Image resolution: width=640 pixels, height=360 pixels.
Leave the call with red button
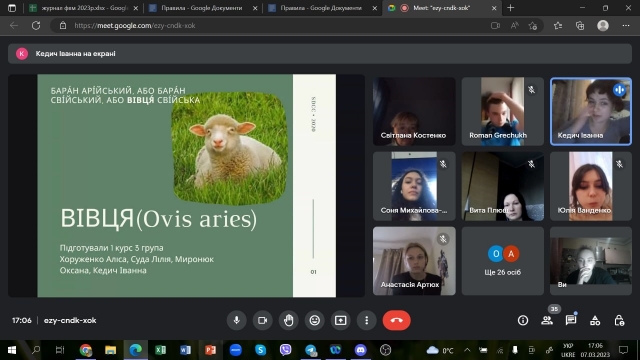coord(396,320)
